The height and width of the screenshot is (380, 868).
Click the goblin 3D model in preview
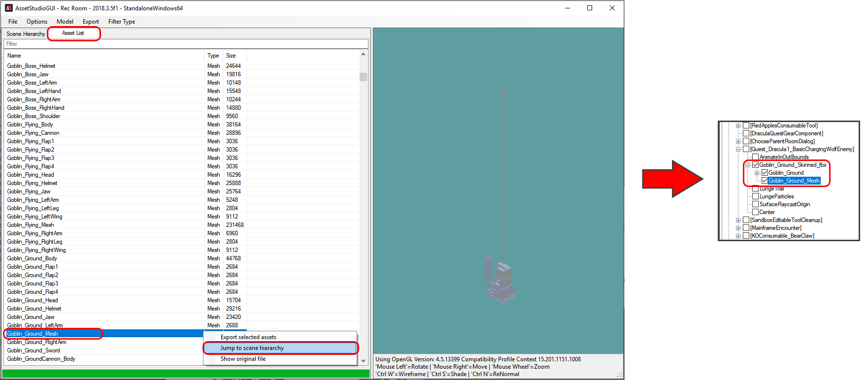coord(501,280)
